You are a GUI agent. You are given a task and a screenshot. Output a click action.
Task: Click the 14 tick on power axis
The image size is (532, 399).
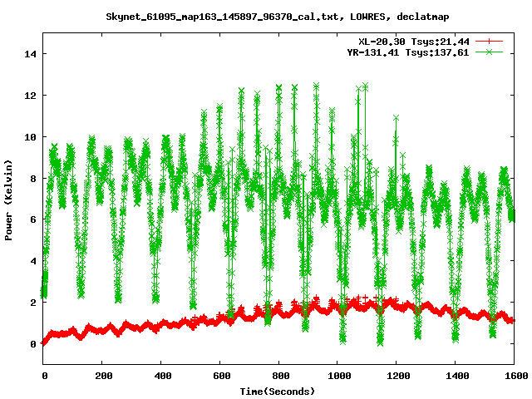[31, 54]
